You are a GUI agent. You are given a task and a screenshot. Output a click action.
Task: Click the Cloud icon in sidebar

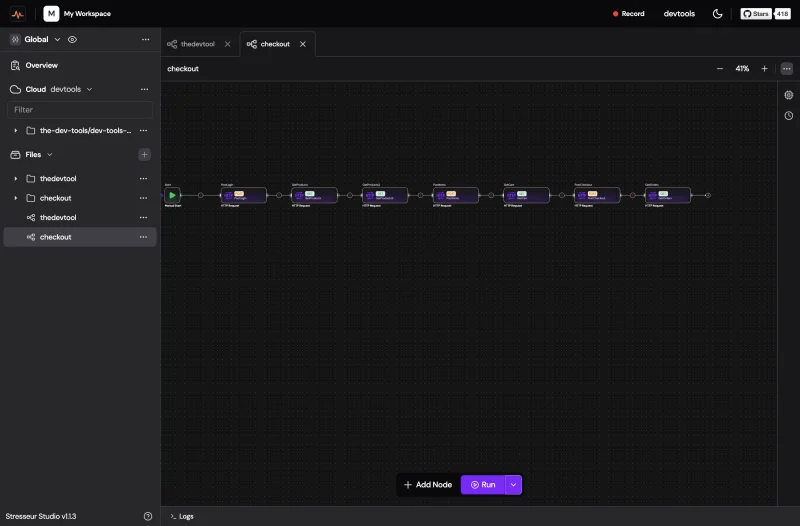(x=15, y=89)
